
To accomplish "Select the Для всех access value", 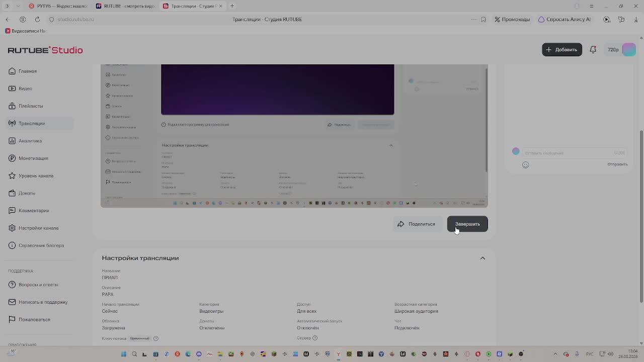I will 306,311.
